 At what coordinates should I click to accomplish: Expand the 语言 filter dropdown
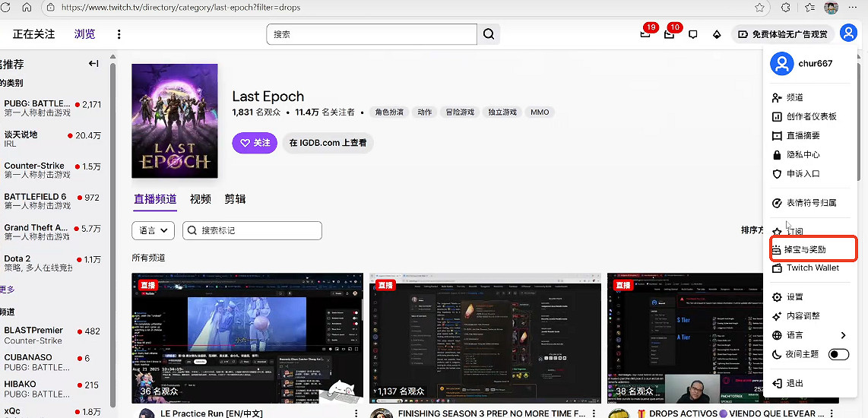tap(153, 230)
